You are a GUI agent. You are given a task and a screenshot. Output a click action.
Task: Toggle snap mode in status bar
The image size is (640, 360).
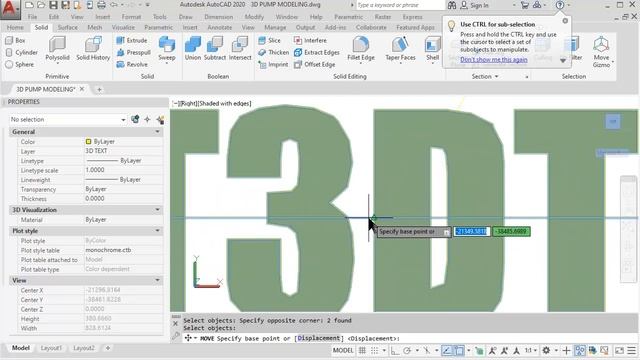pyautogui.click(x=374, y=351)
